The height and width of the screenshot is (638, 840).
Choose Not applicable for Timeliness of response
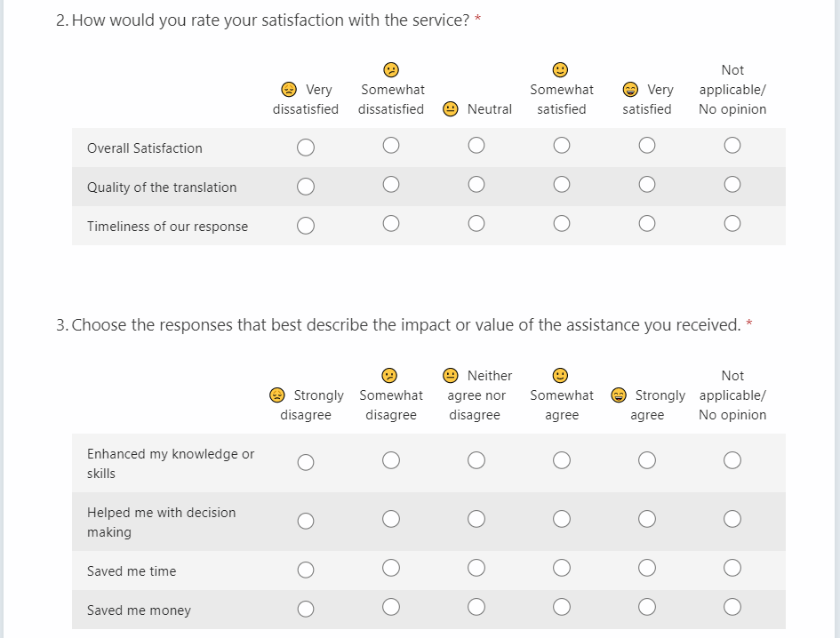(732, 224)
